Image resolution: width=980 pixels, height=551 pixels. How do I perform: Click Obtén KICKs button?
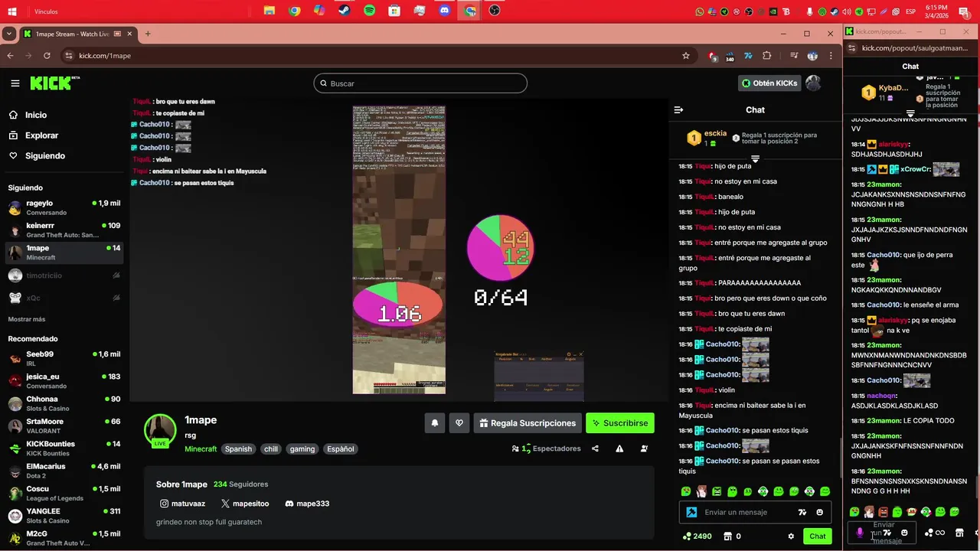click(x=769, y=83)
